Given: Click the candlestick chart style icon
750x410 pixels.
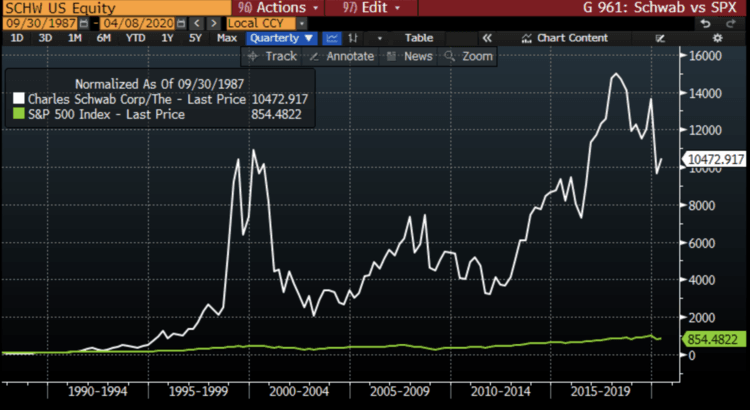Looking at the screenshot, I should pyautogui.click(x=355, y=38).
